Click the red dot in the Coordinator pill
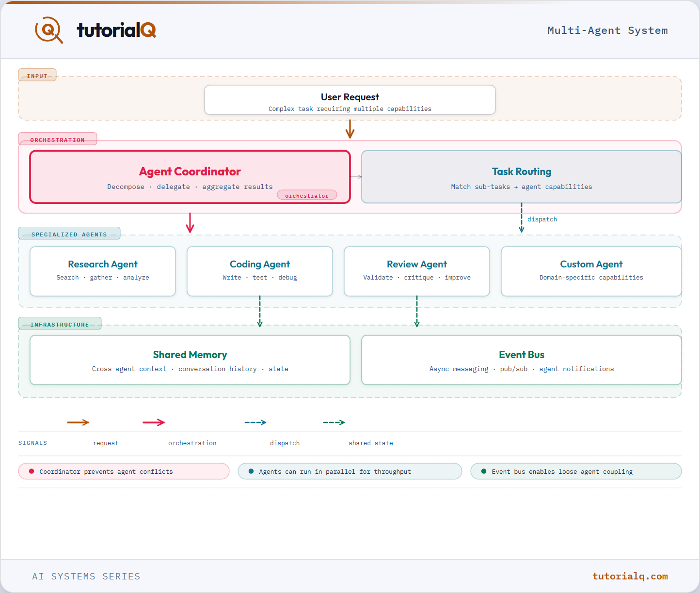Image resolution: width=700 pixels, height=593 pixels. coord(32,471)
